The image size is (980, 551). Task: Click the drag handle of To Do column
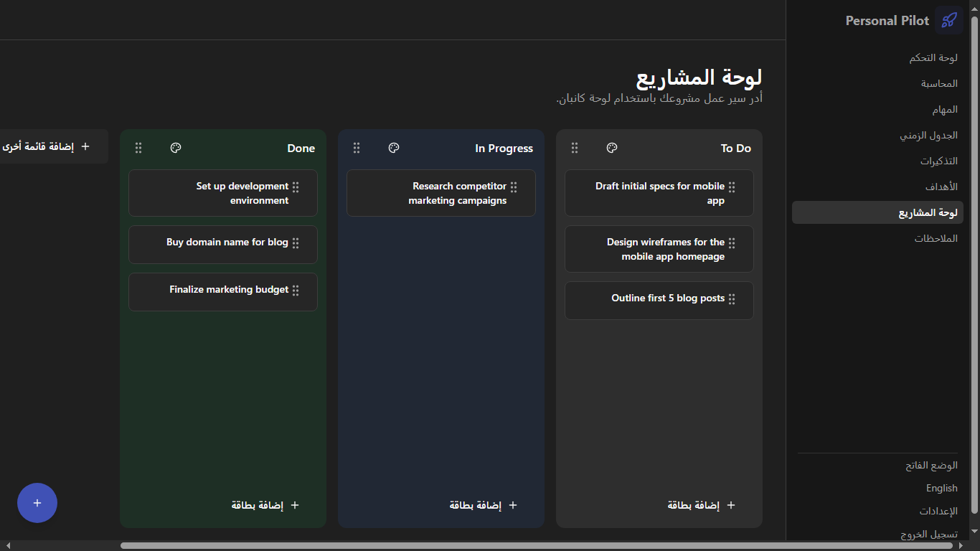574,148
